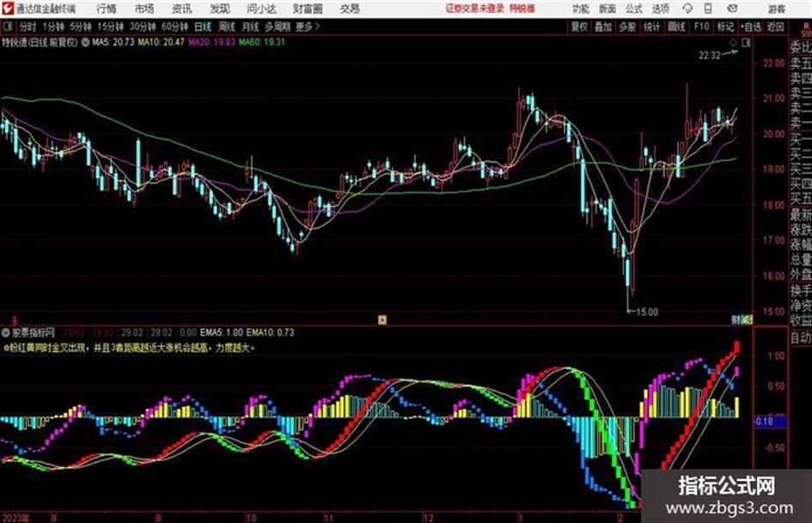Switch to the 30分钟 period tab
This screenshot has height=523, width=812.
143,27
